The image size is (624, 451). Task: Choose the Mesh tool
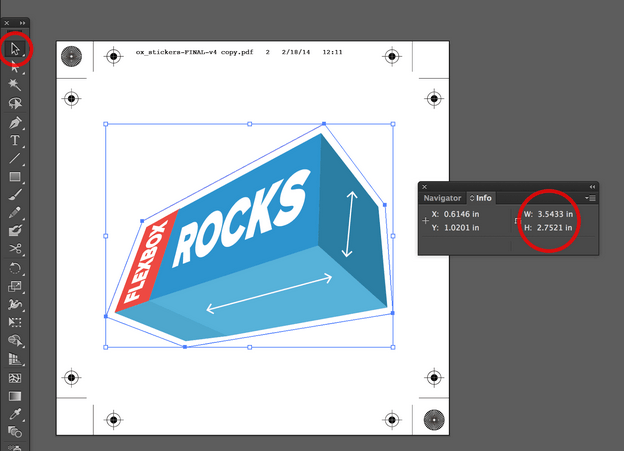coord(15,378)
